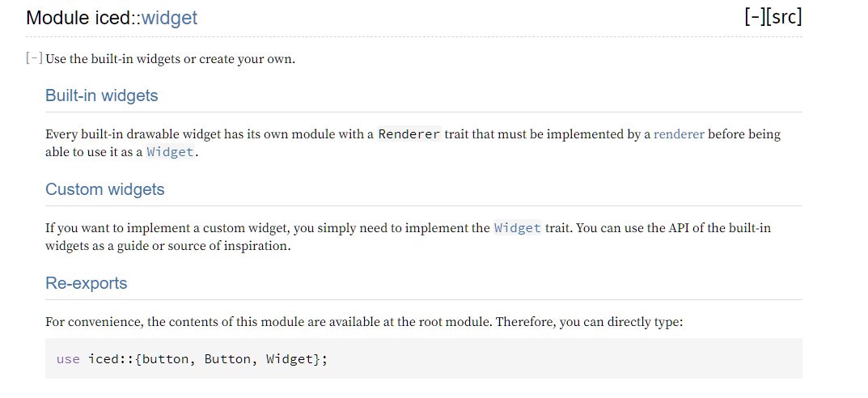Open the [src] source link

[x=784, y=17]
